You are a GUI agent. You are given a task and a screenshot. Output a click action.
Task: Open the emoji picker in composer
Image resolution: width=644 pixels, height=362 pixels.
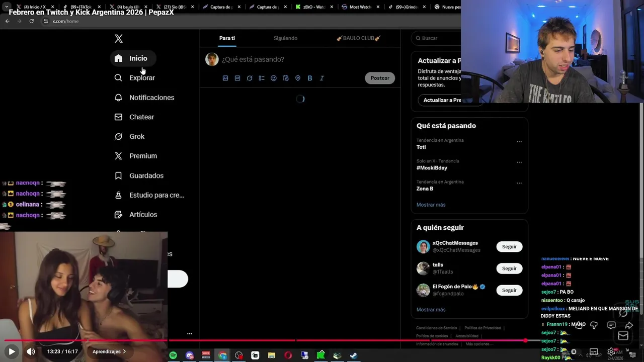coord(274,78)
